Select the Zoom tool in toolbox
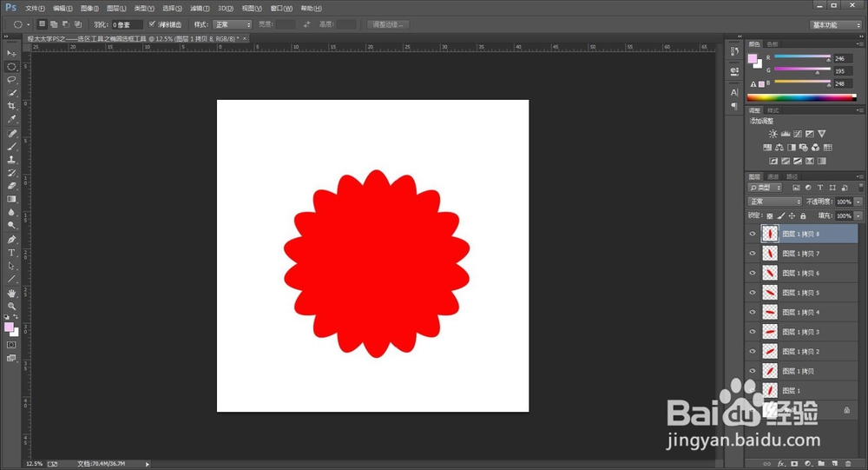Viewport: 868px width, 470px height. click(x=11, y=306)
